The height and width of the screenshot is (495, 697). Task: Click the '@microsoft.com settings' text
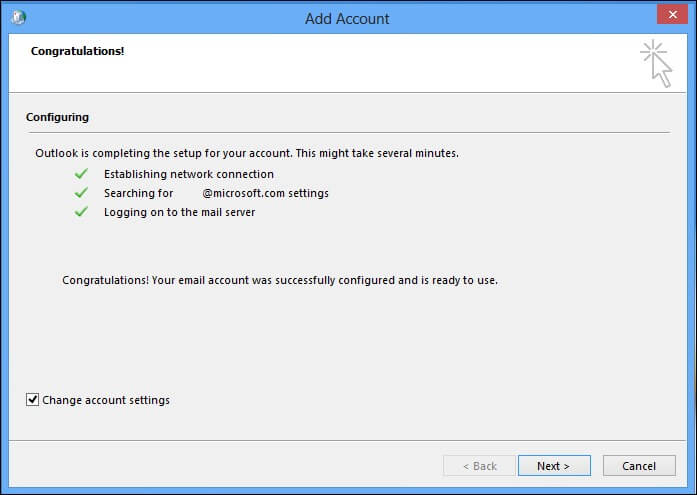265,193
